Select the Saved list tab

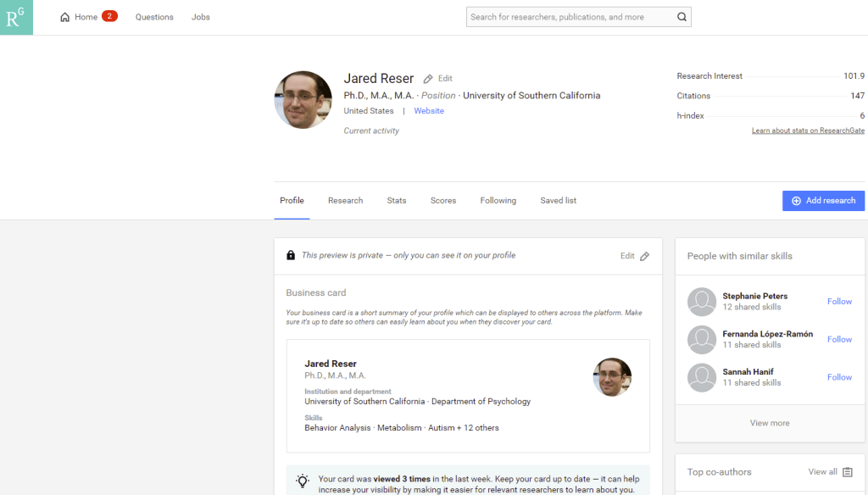pyautogui.click(x=558, y=201)
